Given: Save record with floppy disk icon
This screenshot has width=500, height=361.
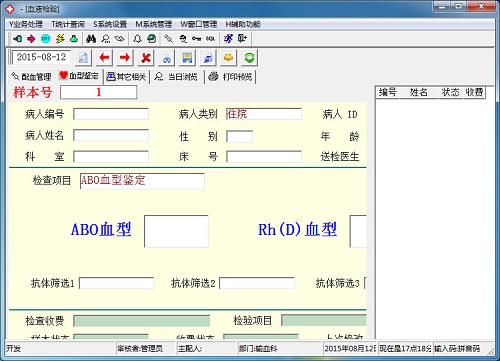Looking at the screenshot, I should point(187,58).
